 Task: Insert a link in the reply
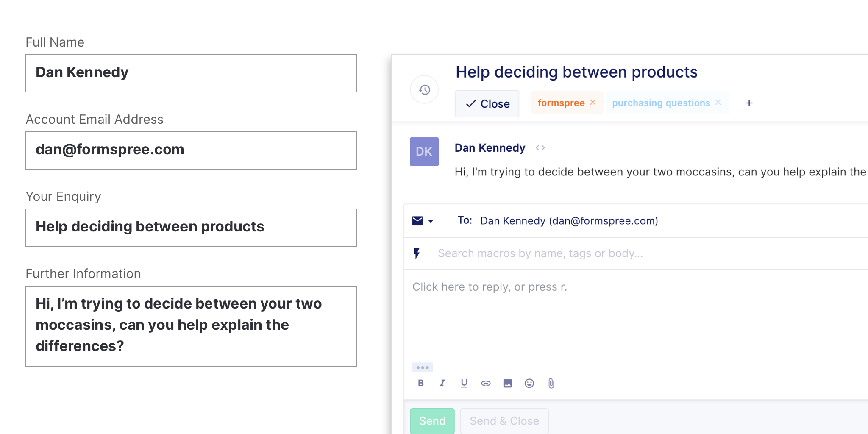(486, 383)
